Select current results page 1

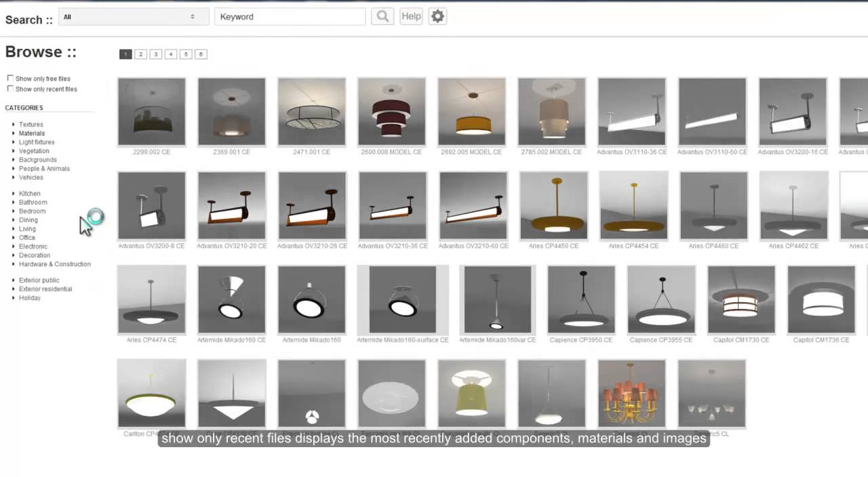125,54
